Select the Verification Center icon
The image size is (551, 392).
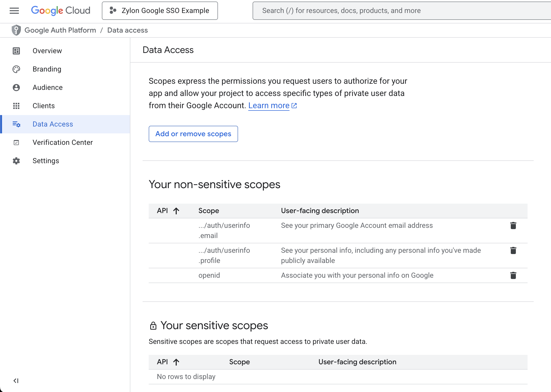point(16,142)
